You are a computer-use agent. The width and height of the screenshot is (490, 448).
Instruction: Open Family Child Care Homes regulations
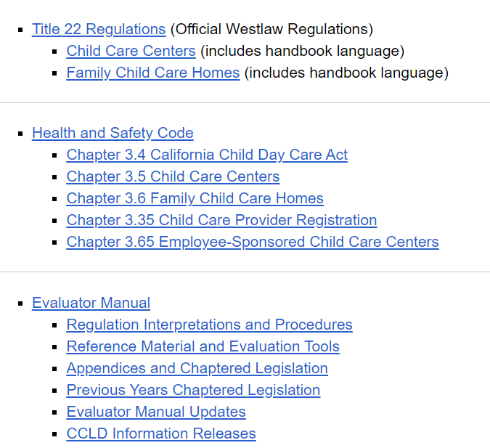tap(152, 73)
